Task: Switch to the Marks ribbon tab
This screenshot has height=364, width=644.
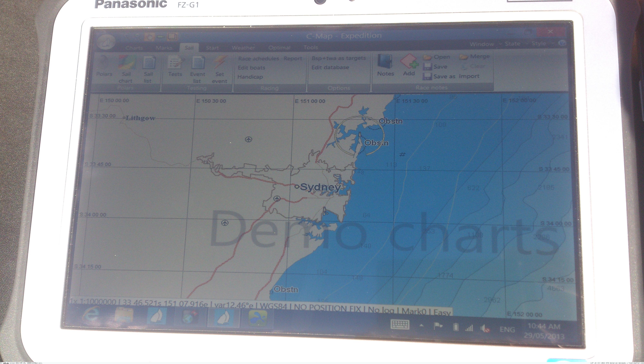Action: [x=164, y=48]
